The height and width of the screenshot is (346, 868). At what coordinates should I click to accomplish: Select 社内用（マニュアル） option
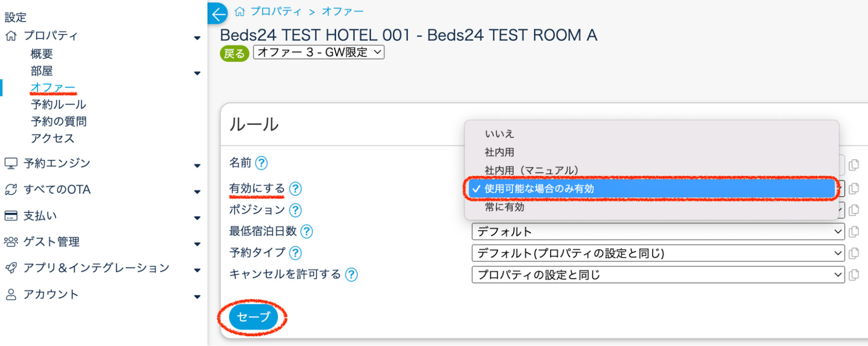(x=531, y=170)
